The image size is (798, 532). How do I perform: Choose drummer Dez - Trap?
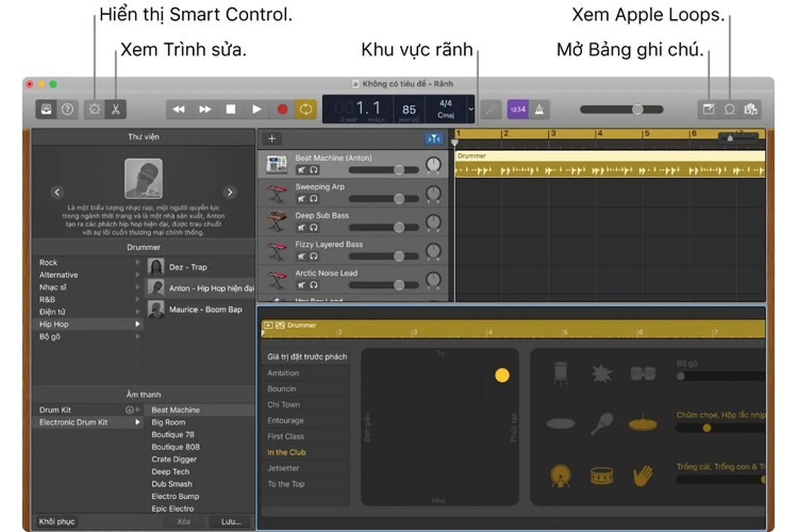(x=200, y=267)
